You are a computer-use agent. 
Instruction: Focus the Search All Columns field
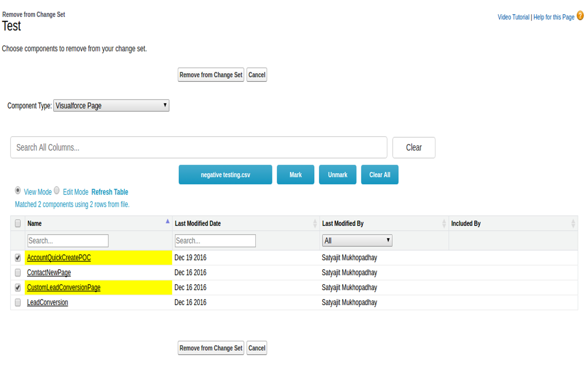pos(198,148)
